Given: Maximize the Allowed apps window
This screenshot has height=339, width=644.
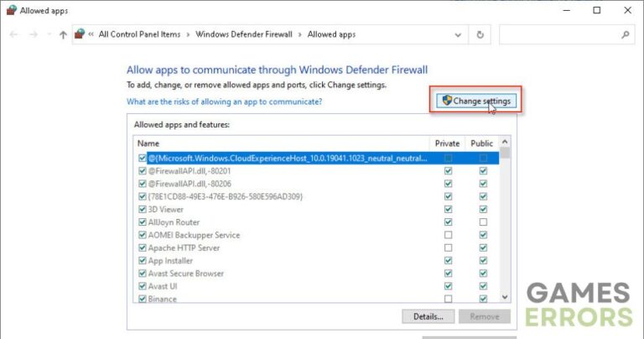Looking at the screenshot, I should (596, 11).
